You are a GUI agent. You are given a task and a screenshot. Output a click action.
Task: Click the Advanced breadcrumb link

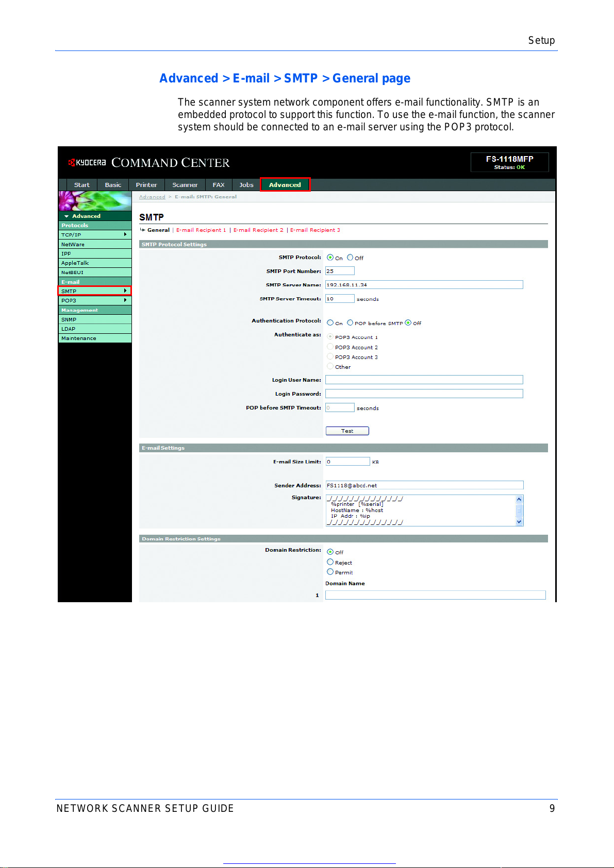[152, 197]
